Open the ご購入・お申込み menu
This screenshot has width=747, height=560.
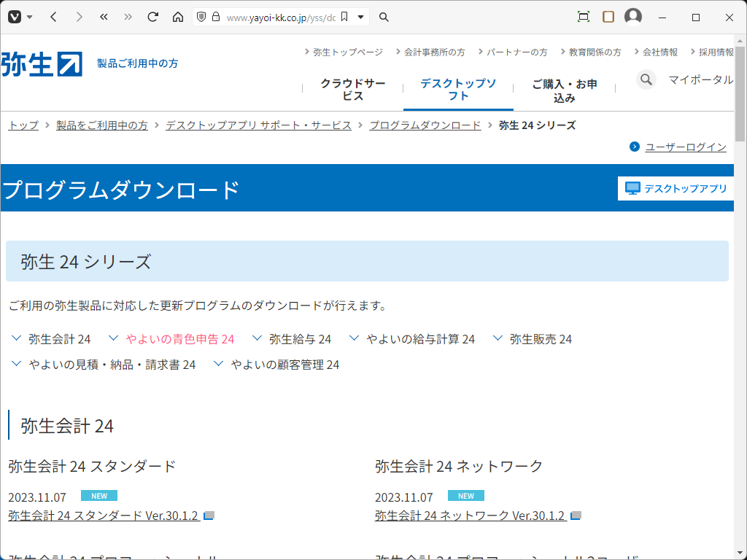pyautogui.click(x=565, y=91)
